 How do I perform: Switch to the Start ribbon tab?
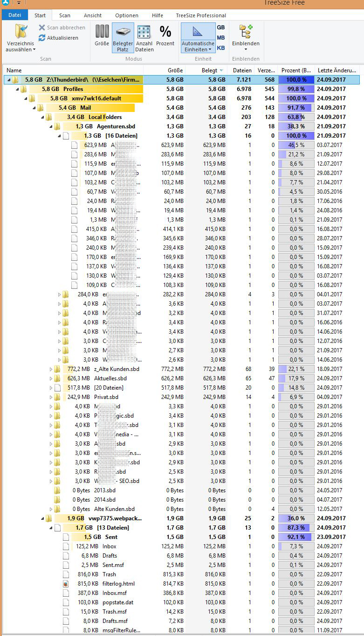(x=40, y=15)
